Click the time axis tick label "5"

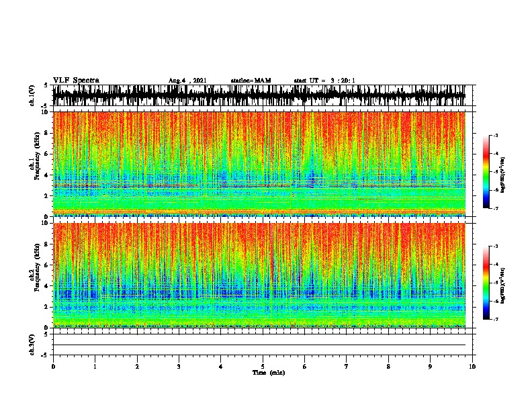(263, 367)
